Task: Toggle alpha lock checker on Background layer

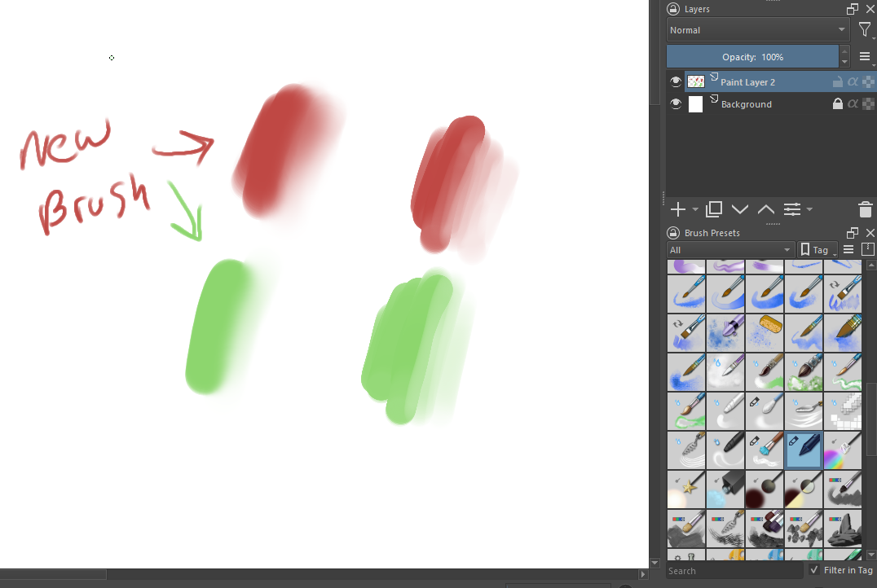Action: tap(868, 103)
